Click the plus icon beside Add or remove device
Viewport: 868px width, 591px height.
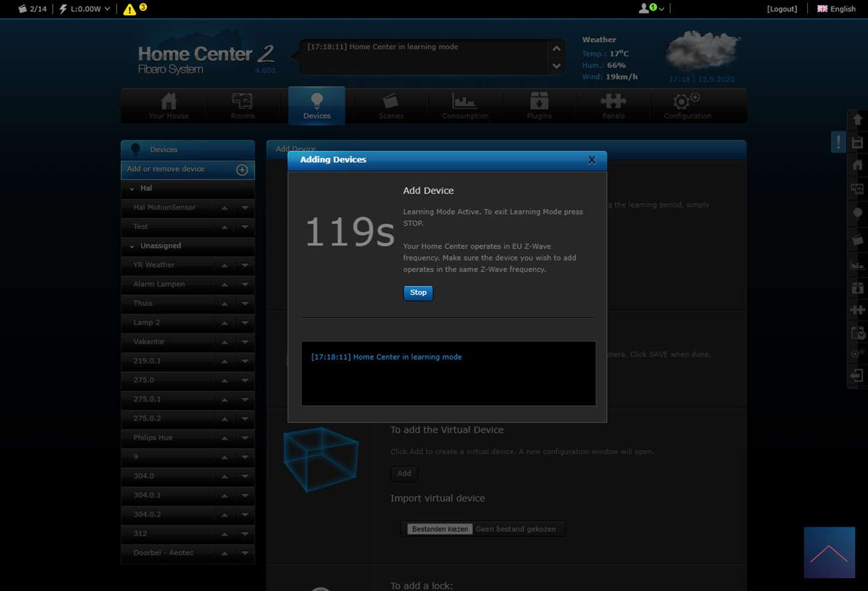tap(242, 170)
